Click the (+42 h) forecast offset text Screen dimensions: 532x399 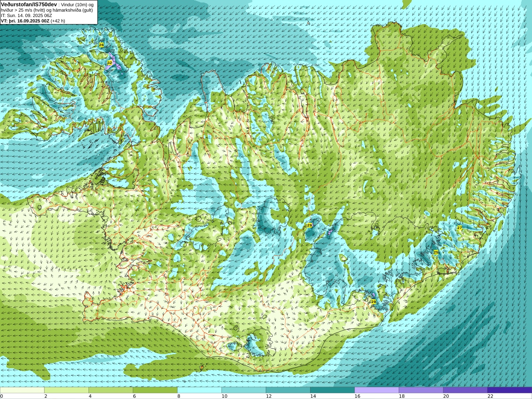click(58, 21)
